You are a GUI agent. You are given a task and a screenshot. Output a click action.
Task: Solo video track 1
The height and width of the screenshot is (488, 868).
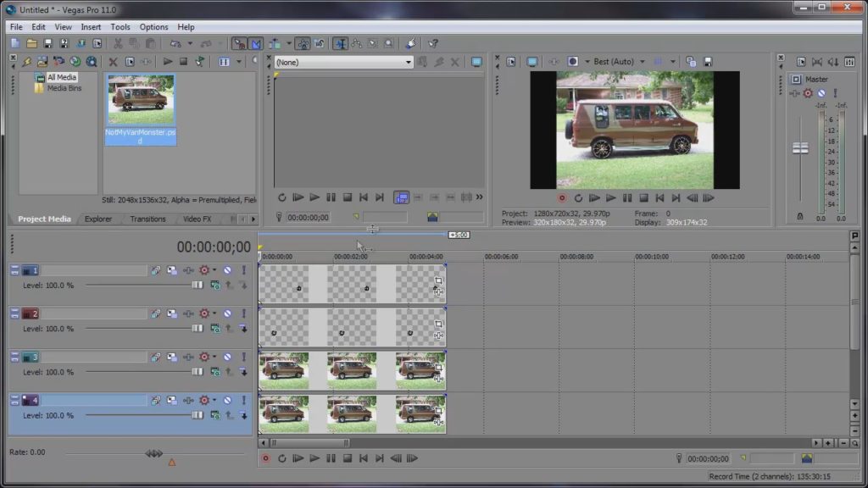pos(243,270)
